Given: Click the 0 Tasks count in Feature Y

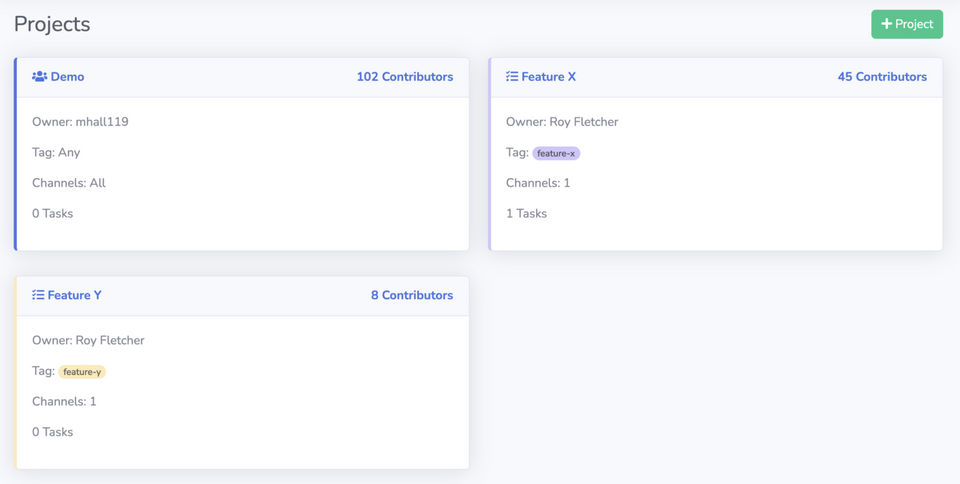Looking at the screenshot, I should 52,433.
